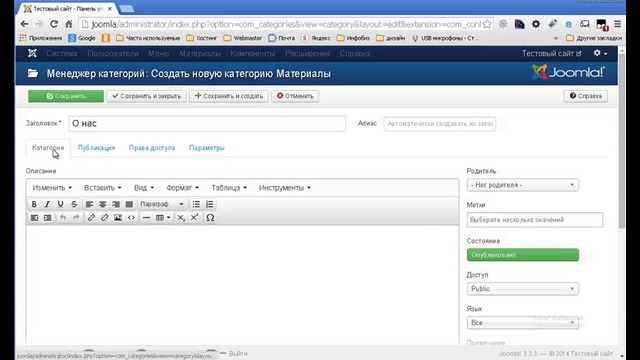
Task: Align editor text to the right
Action: click(x=116, y=204)
